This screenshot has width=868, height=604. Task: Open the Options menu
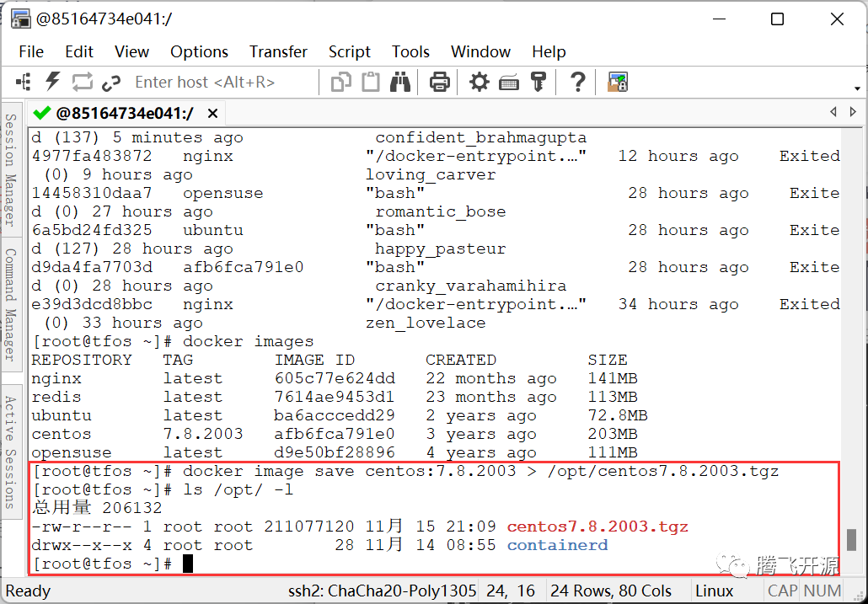click(x=199, y=51)
